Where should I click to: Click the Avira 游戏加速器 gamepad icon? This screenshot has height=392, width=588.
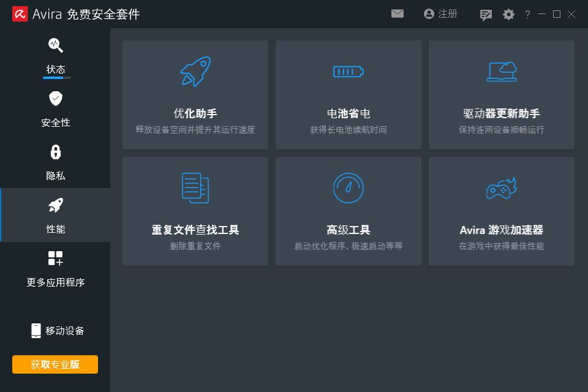pos(502,188)
